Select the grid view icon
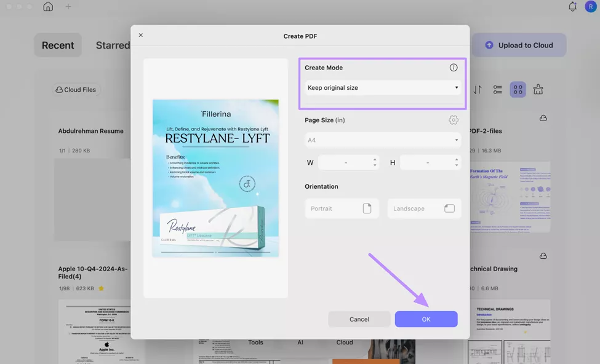This screenshot has width=600, height=364. pyautogui.click(x=518, y=89)
